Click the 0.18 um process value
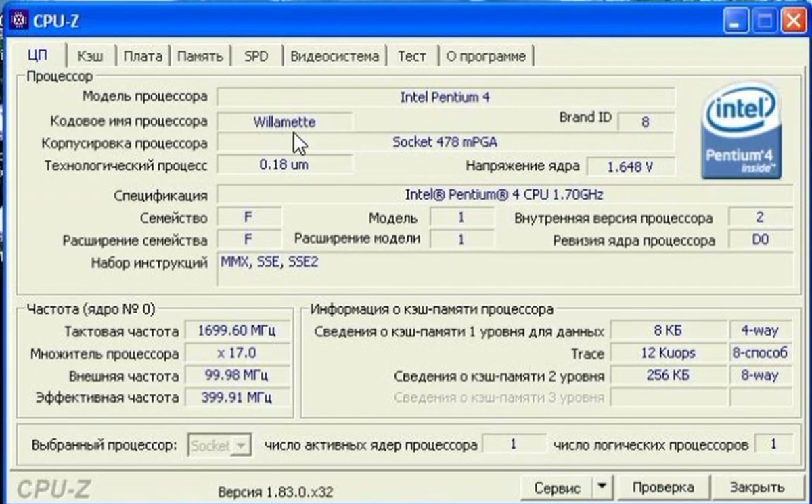This screenshot has height=504, width=812. pyautogui.click(x=285, y=164)
